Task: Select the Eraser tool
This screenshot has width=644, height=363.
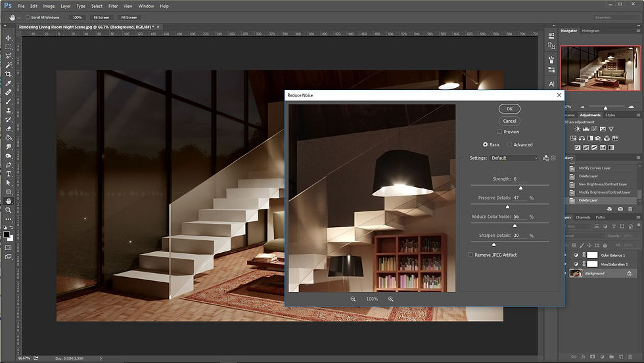Action: [x=8, y=129]
